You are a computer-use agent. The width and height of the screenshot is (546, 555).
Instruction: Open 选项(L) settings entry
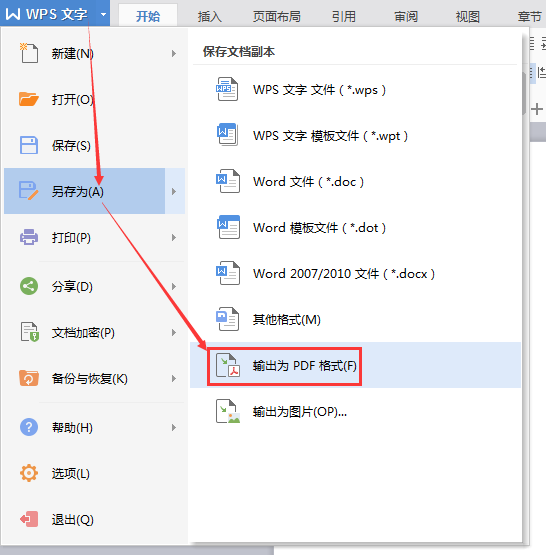pos(94,474)
